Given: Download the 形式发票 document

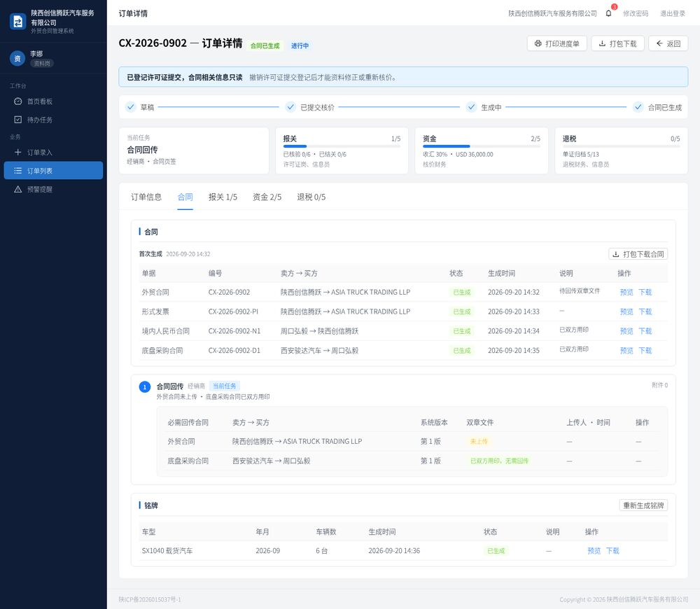Looking at the screenshot, I should [x=645, y=311].
